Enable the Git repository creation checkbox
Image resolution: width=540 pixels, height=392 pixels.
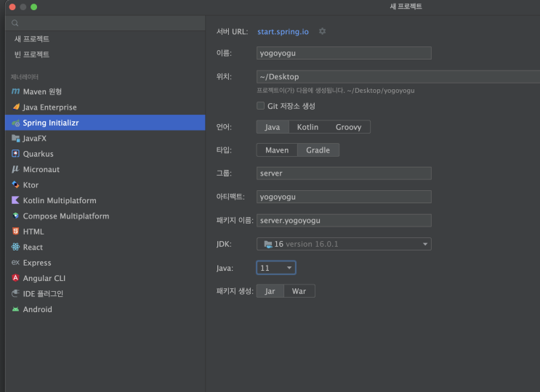pyautogui.click(x=261, y=105)
